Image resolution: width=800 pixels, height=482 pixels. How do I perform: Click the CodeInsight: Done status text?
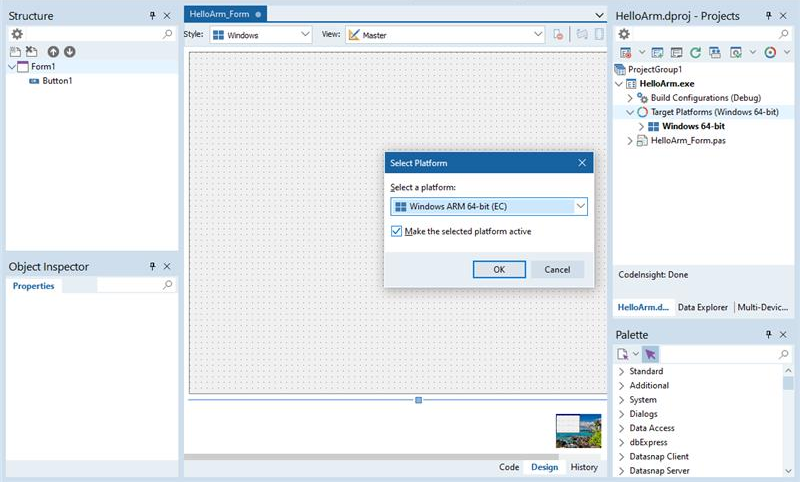(653, 274)
